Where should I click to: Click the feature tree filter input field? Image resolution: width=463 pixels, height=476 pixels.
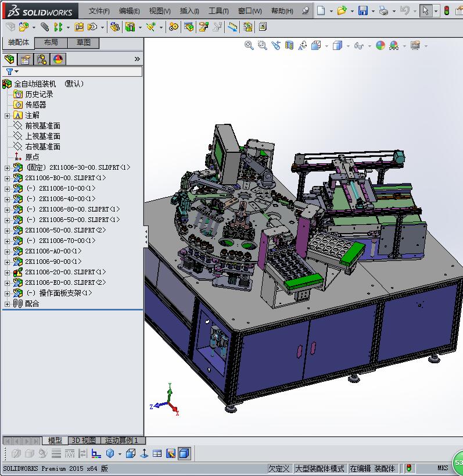[80, 71]
